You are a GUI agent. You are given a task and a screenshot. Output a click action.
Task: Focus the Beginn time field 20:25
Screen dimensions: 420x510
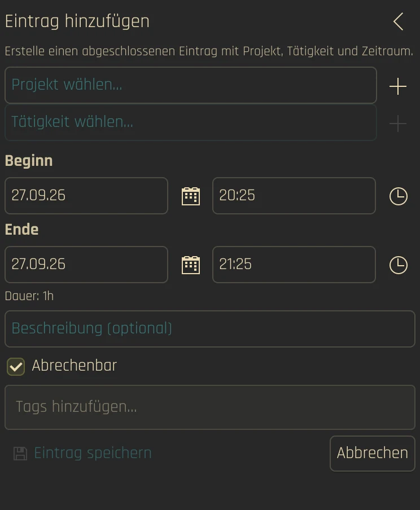[x=294, y=196]
